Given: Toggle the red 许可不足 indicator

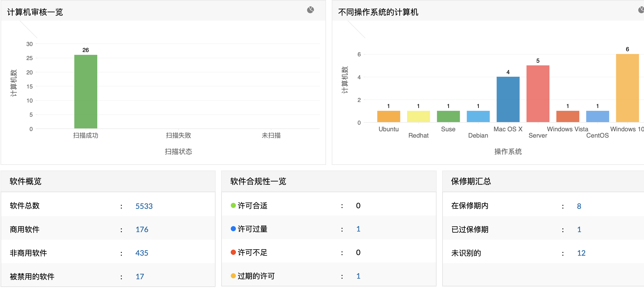Looking at the screenshot, I should click(x=232, y=252).
